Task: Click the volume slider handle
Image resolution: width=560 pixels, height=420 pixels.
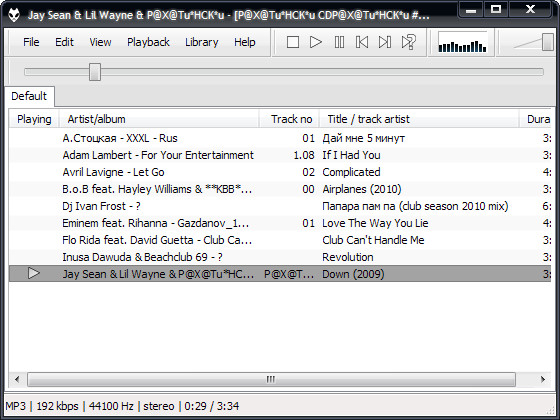Action: (547, 42)
